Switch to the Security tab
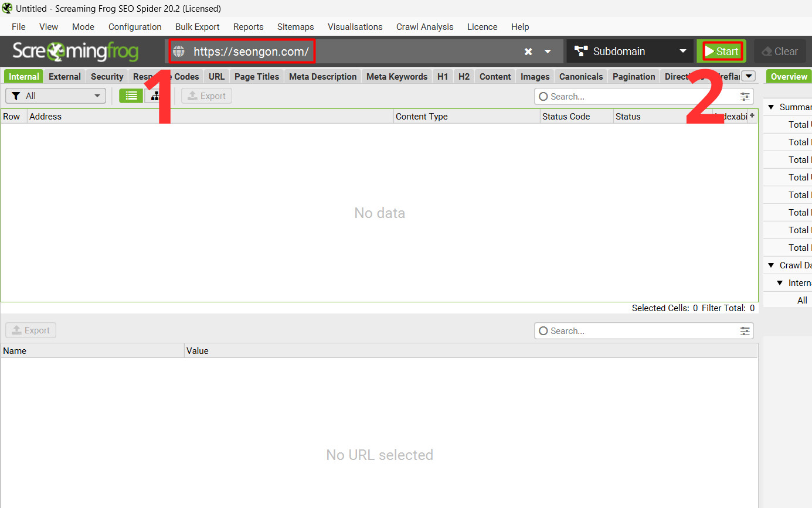This screenshot has width=812, height=508. 107,77
